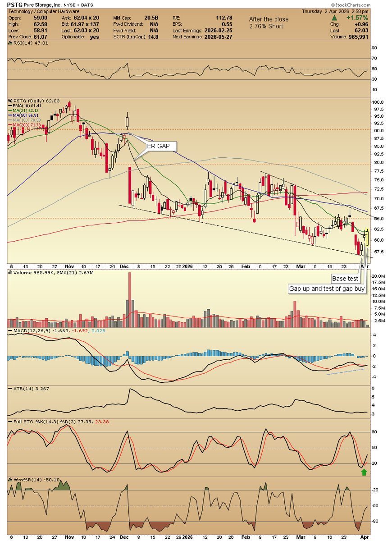Click the 'Prev Close: 61.07' value

[28, 37]
